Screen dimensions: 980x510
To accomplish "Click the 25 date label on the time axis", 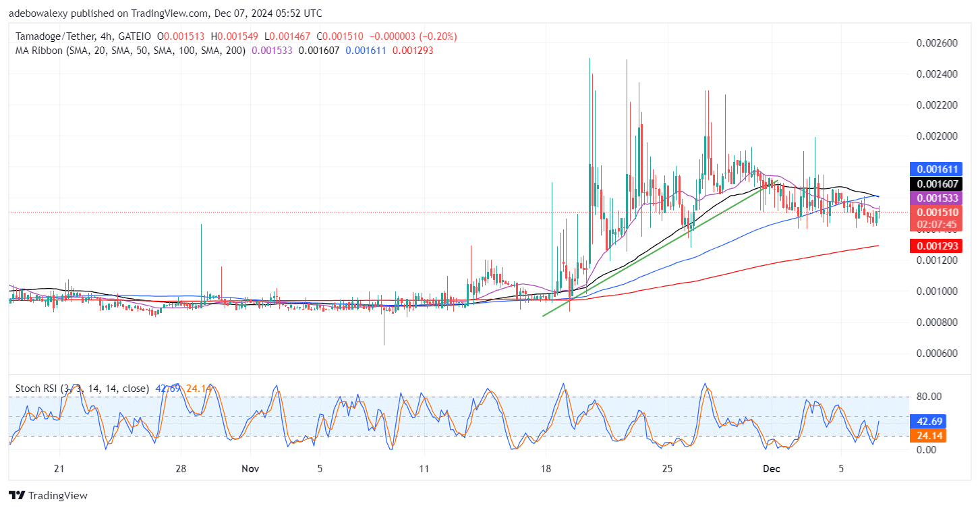I will pyautogui.click(x=667, y=469).
